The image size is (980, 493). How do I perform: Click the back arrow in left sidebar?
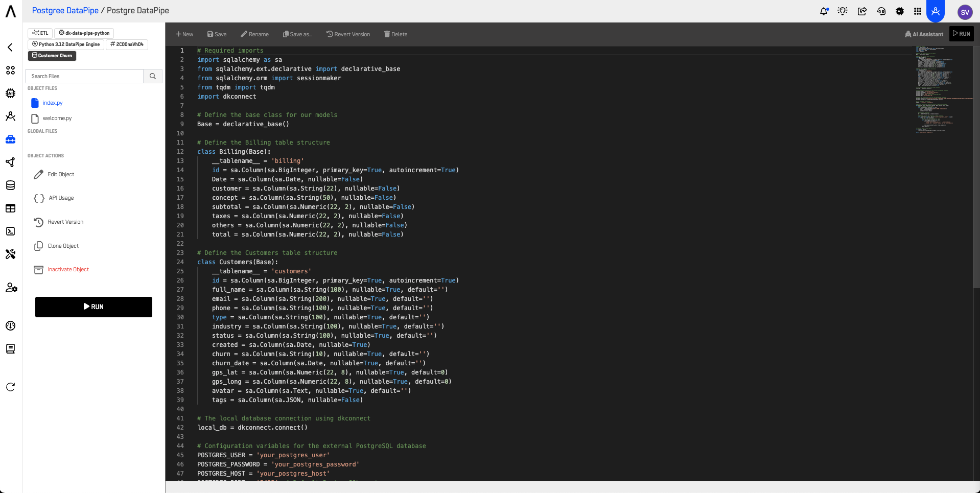(x=10, y=48)
